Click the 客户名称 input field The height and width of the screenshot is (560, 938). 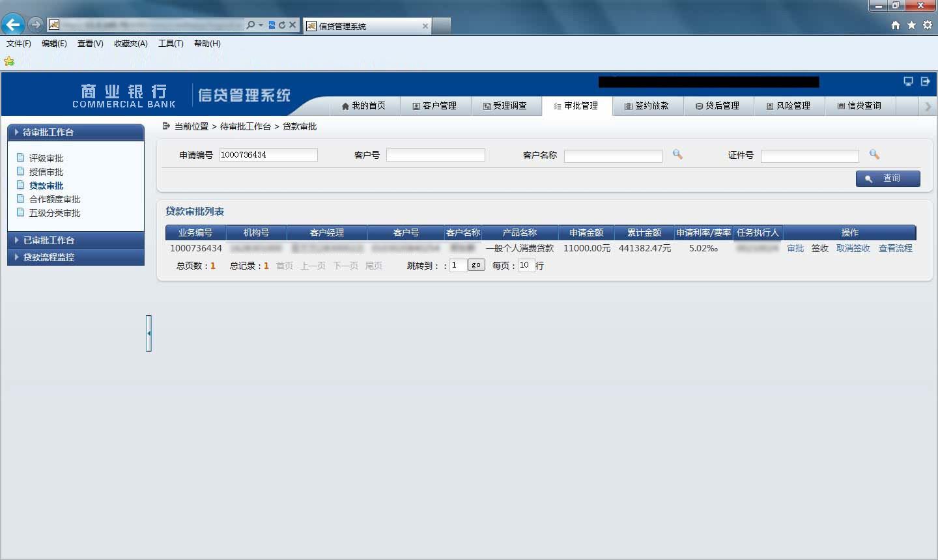(x=613, y=156)
